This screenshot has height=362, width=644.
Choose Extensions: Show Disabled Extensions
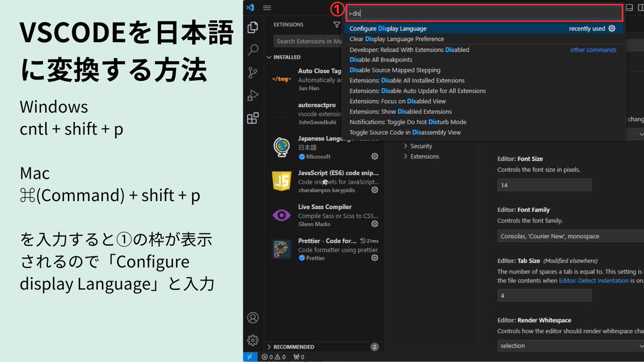point(484,112)
